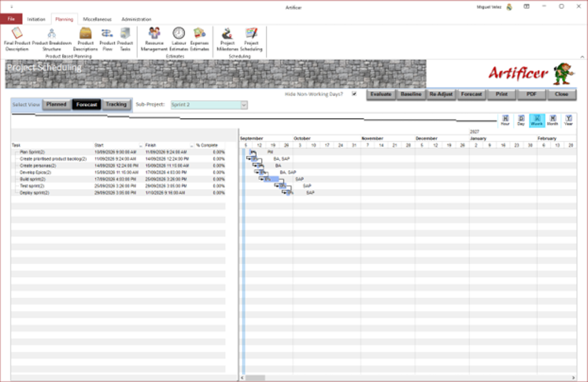
Task: Click the user name Miguel Velez
Action: (489, 7)
